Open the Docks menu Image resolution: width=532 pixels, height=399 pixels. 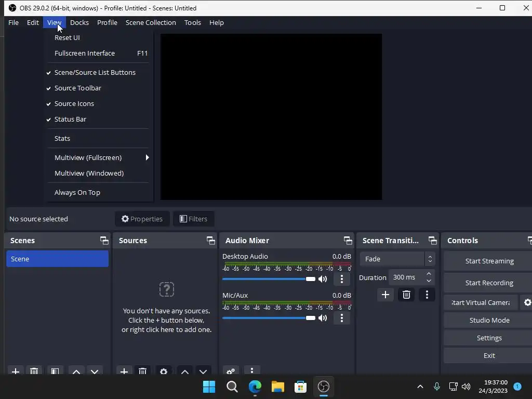pos(79,23)
